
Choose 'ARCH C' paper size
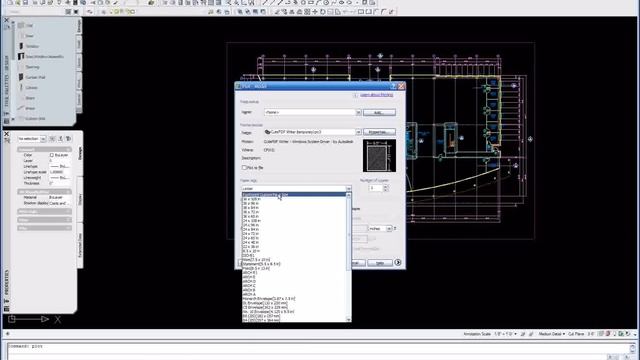(294, 286)
